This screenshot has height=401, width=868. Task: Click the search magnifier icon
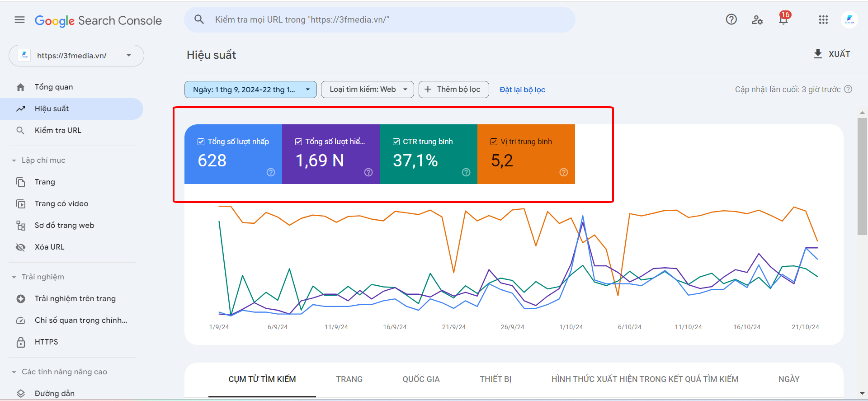click(x=199, y=19)
